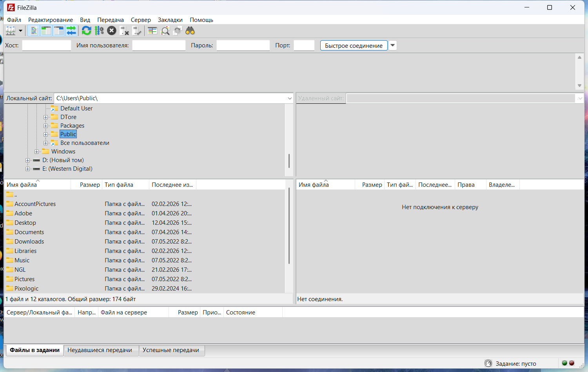Click the binoculars file search icon
This screenshot has width=588, height=372.
tap(190, 31)
